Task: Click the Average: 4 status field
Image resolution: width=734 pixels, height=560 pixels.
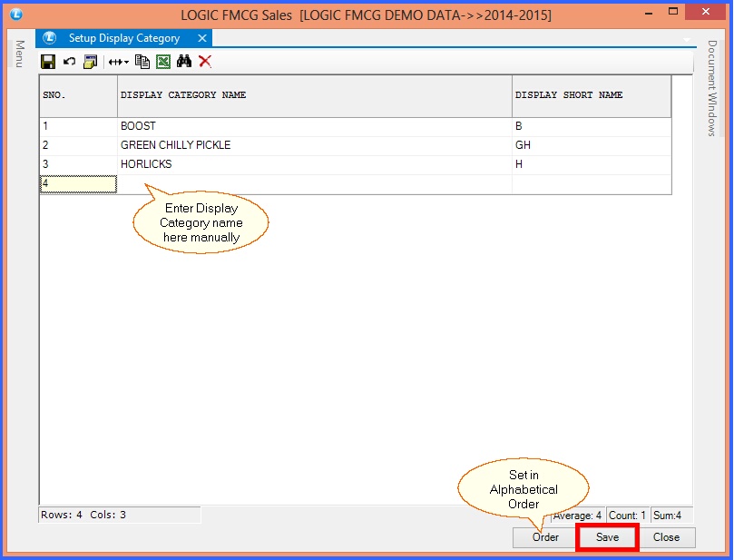Action: click(577, 516)
